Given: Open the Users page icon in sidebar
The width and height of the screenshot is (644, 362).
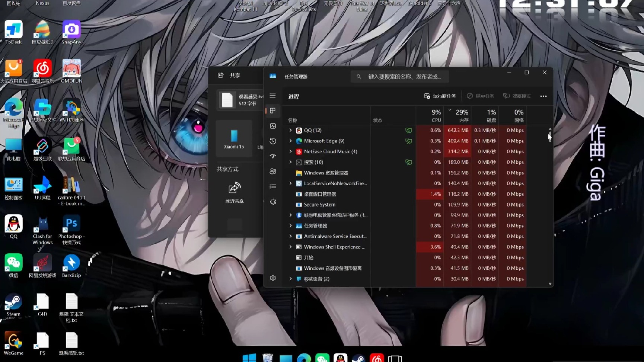Looking at the screenshot, I should (x=272, y=172).
